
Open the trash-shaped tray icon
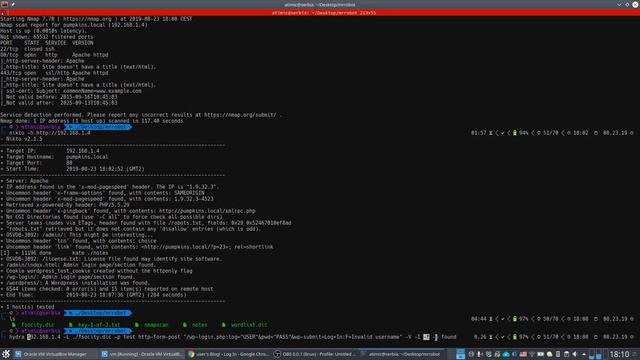coord(567,354)
